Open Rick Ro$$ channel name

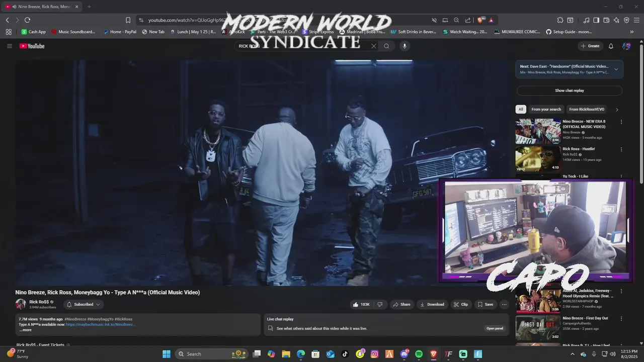[39, 302]
